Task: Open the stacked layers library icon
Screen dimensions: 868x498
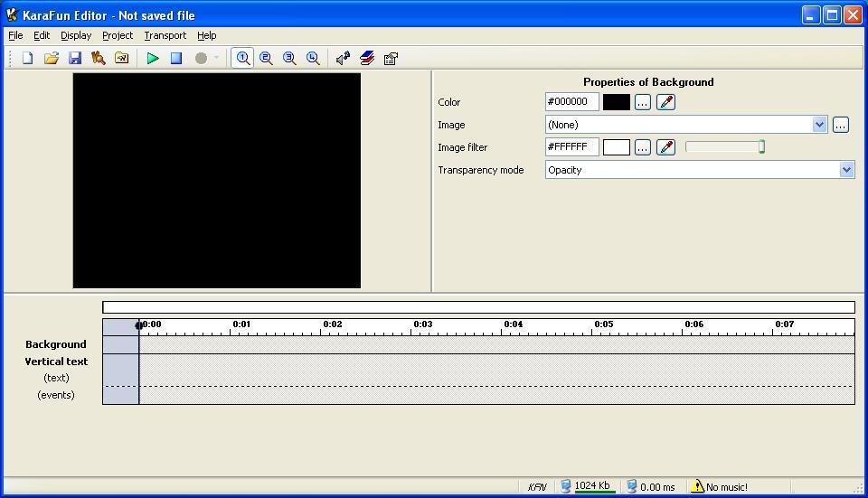Action: point(366,58)
